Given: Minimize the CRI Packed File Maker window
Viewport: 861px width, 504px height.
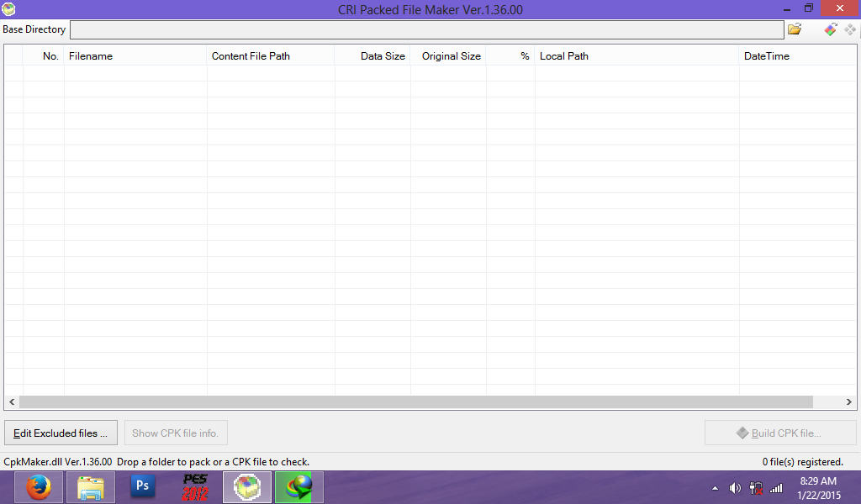Looking at the screenshot, I should pos(787,8).
